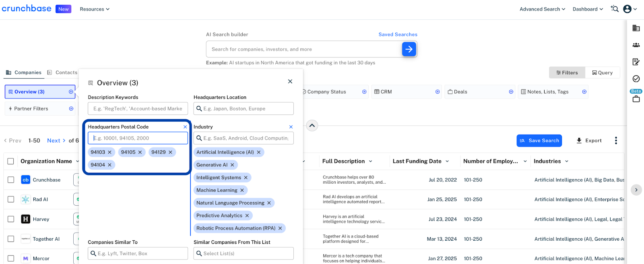
Task: Remove the 94103 postal code chip
Action: pos(109,152)
